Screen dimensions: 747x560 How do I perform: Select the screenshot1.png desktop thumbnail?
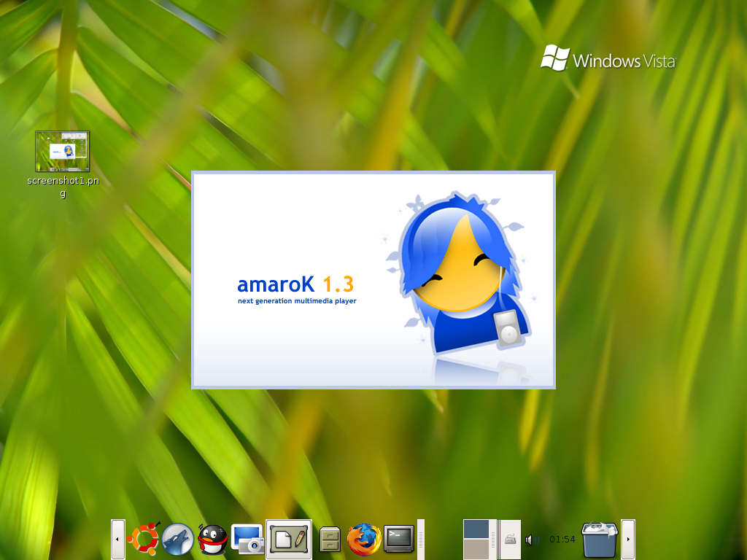tap(63, 152)
